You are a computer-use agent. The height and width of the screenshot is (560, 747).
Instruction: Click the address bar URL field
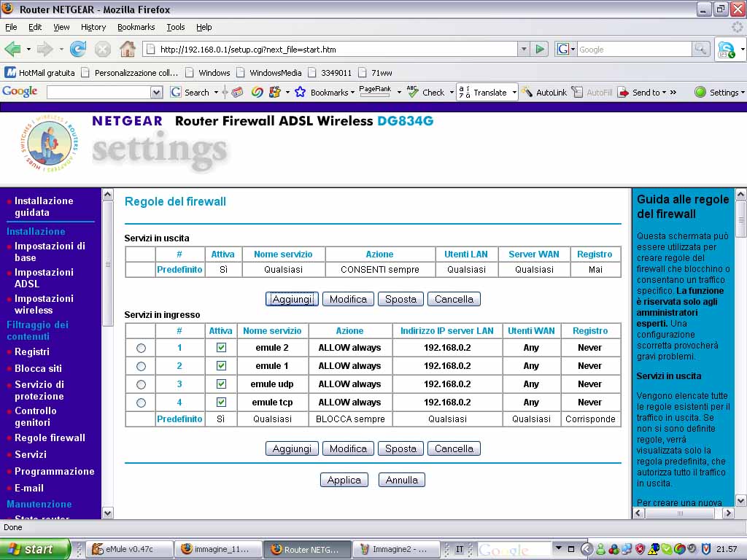(x=332, y=49)
